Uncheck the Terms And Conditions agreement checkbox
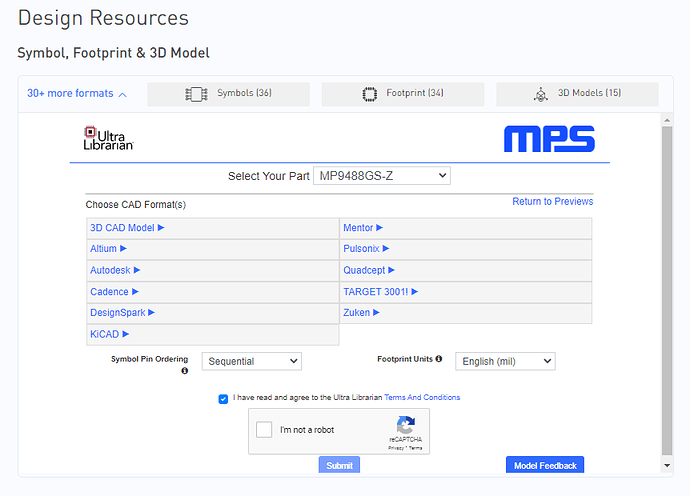Image resolution: width=690 pixels, height=496 pixels. (x=223, y=399)
